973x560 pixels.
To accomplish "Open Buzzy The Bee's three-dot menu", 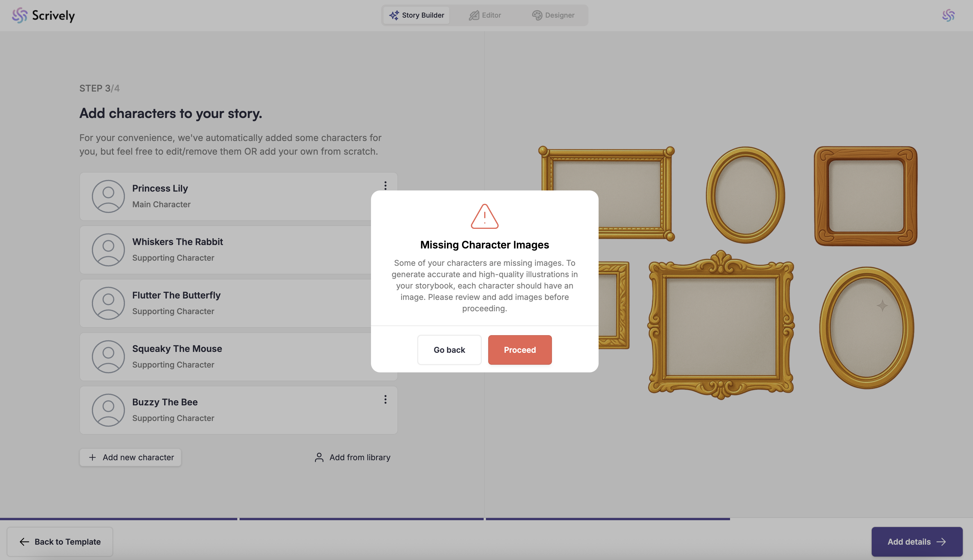I will (385, 399).
